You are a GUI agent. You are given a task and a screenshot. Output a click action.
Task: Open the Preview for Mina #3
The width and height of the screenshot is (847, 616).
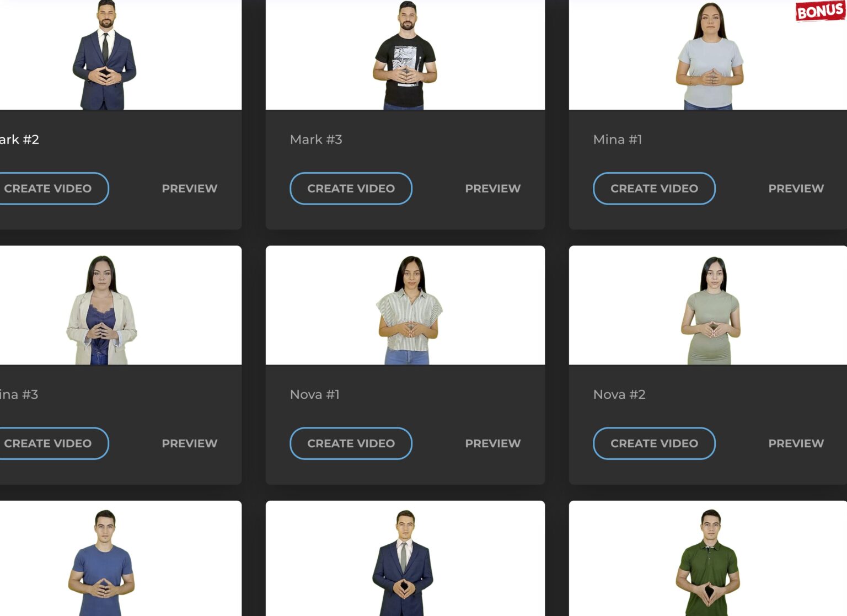(189, 443)
